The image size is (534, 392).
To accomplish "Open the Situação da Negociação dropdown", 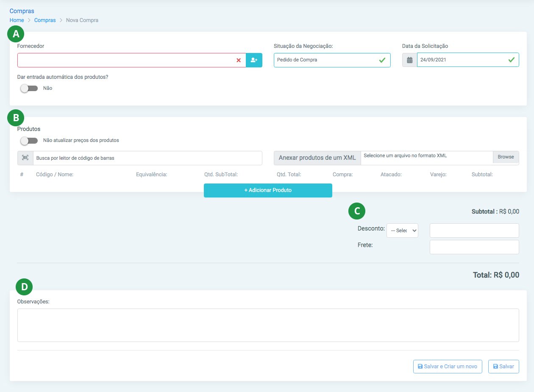I will (332, 60).
